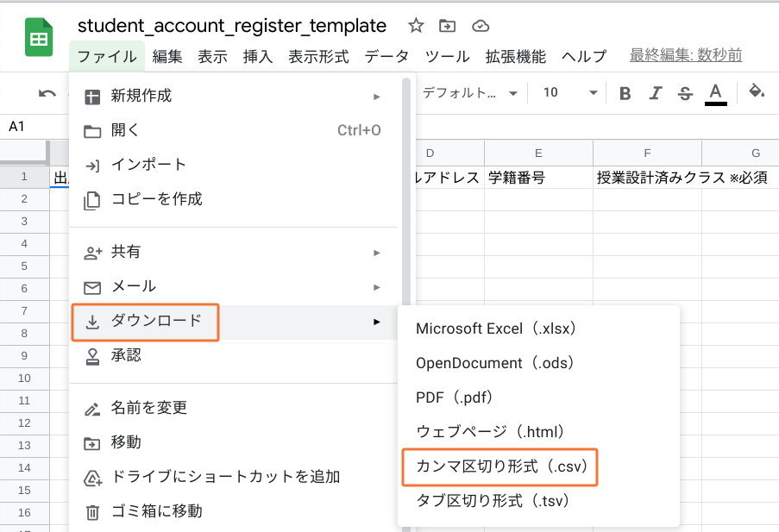Choose Microsoft Excel (.xlsx) download format
Viewport: 779px width, 532px height.
tap(496, 329)
